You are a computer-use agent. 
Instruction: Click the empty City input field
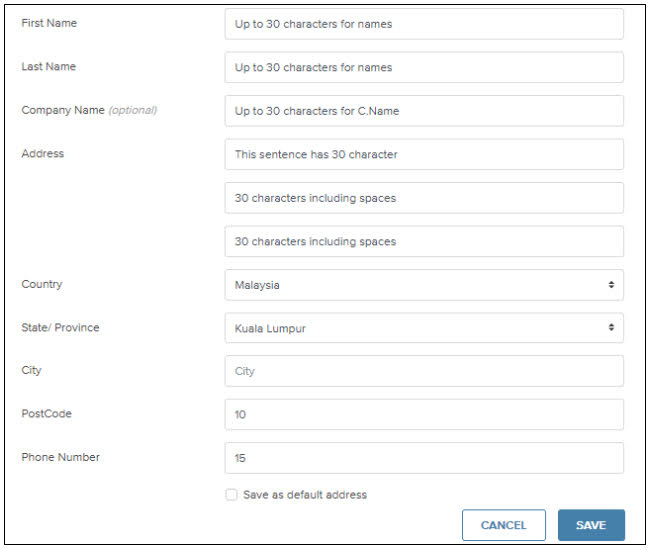click(424, 371)
